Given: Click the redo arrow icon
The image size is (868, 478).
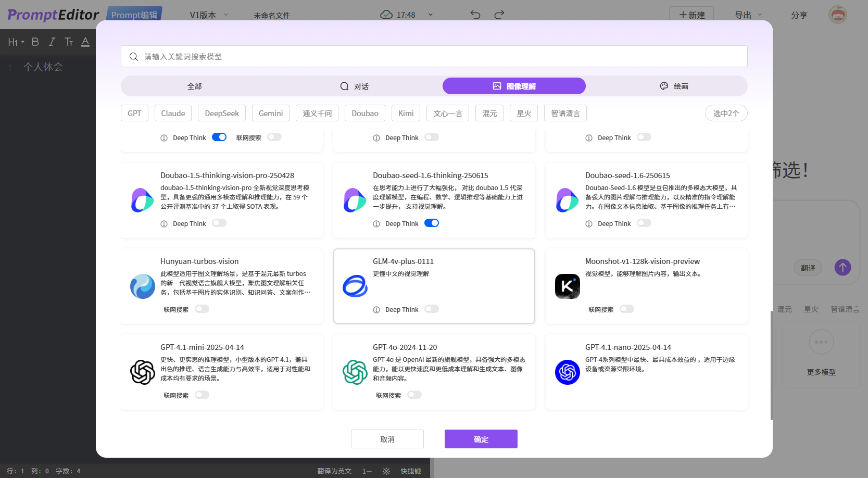Looking at the screenshot, I should (x=499, y=15).
